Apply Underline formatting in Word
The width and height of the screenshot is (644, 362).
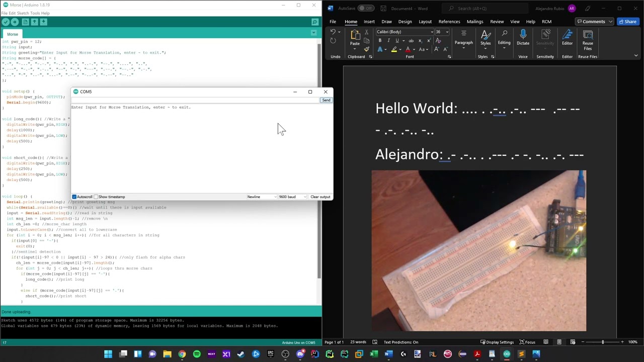click(x=397, y=41)
